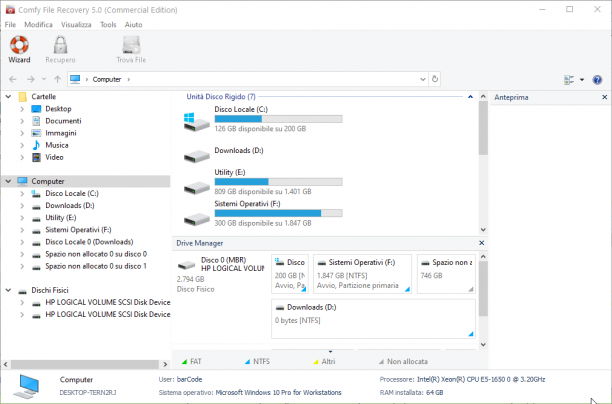Open the Aiuto menu

133,25
